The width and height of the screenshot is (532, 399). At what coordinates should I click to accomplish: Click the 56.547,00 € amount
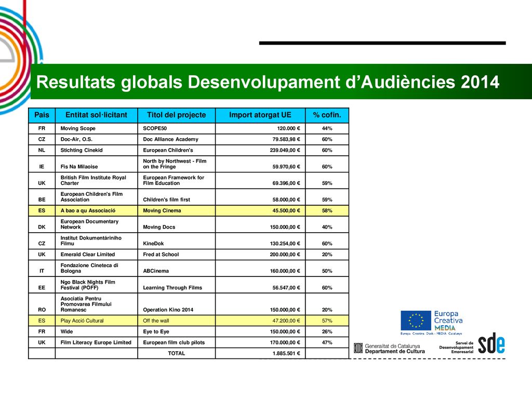coord(286,287)
